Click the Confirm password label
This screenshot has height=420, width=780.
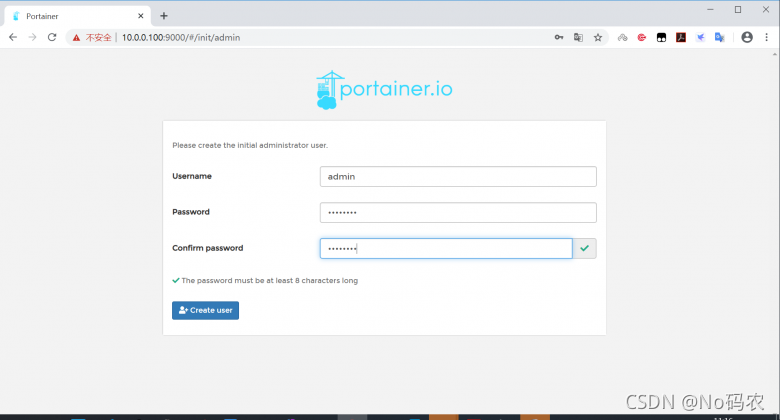(x=207, y=248)
